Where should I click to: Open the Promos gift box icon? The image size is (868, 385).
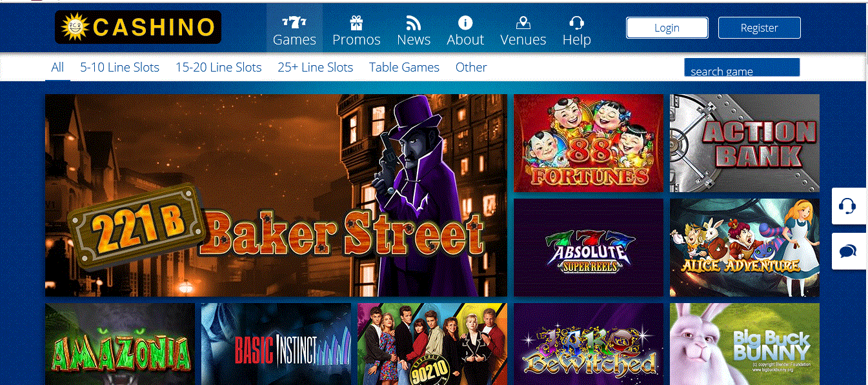(x=356, y=23)
